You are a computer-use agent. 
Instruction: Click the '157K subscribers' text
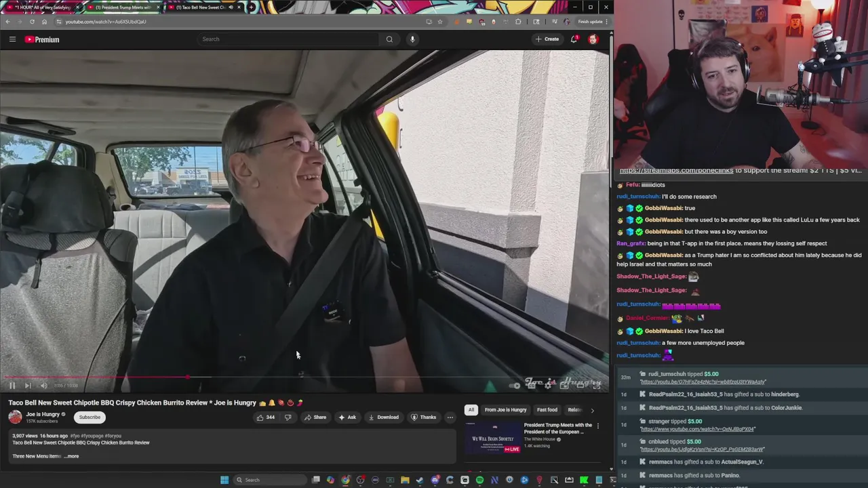pyautogui.click(x=41, y=421)
